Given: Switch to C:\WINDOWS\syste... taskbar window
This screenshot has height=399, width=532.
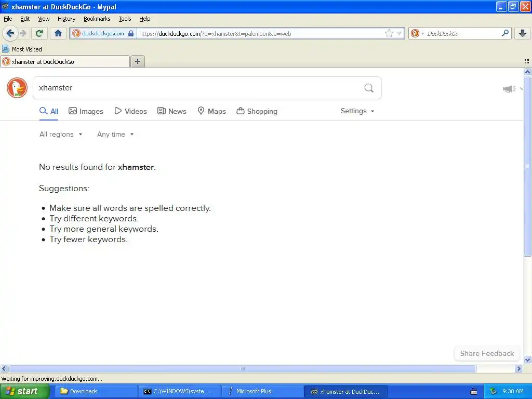Looking at the screenshot, I should click(x=179, y=392).
